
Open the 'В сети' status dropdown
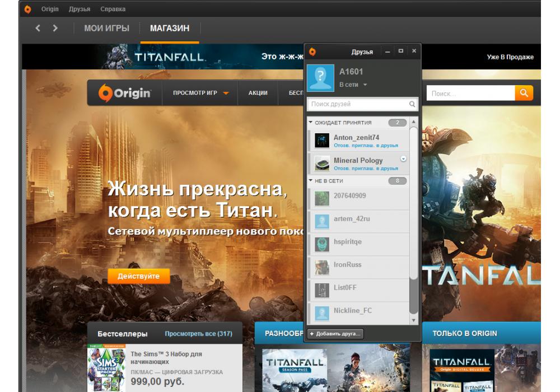[353, 85]
